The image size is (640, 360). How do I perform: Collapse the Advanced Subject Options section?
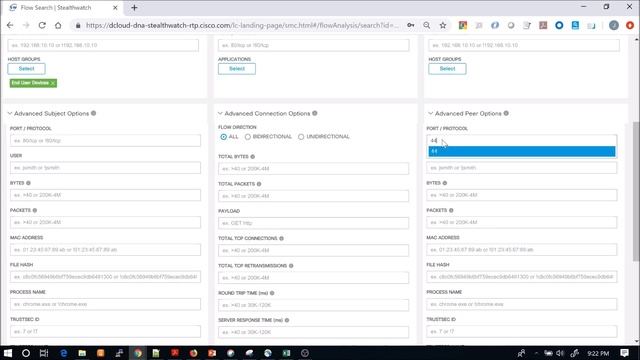(10, 113)
